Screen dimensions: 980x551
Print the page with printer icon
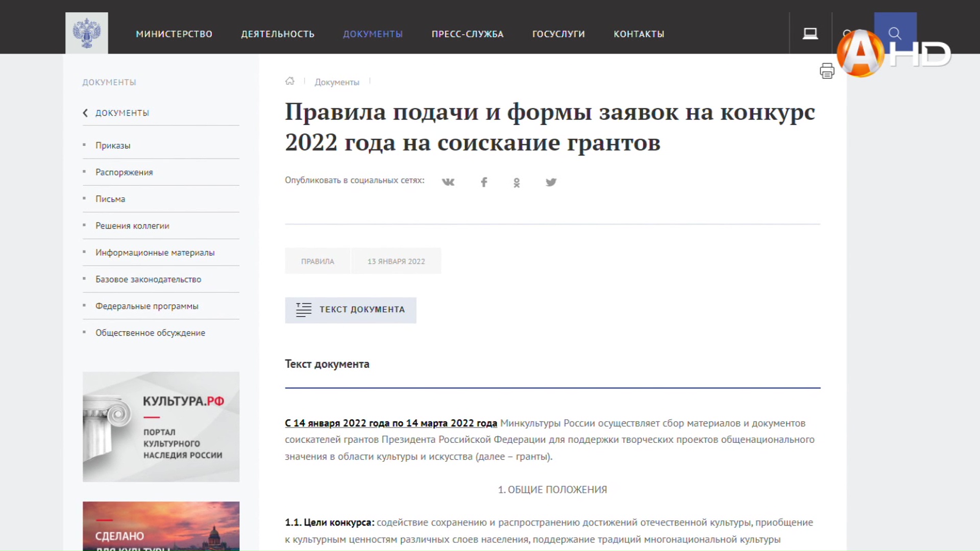pos(827,70)
